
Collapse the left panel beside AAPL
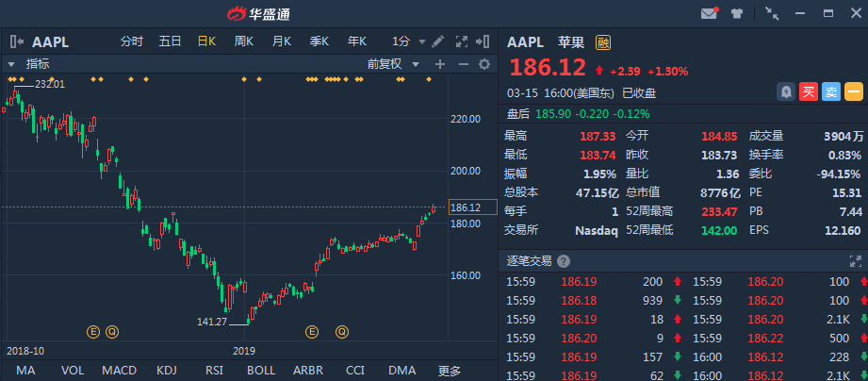coord(16,41)
